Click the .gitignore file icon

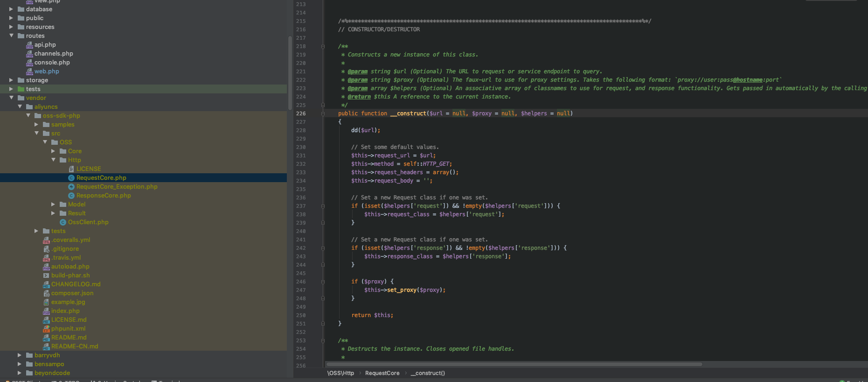point(46,249)
